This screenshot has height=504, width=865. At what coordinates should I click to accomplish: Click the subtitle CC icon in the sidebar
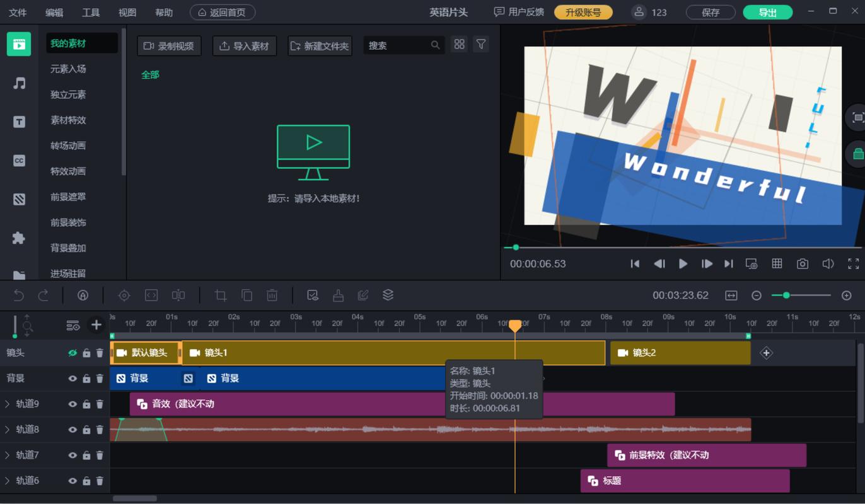17,161
